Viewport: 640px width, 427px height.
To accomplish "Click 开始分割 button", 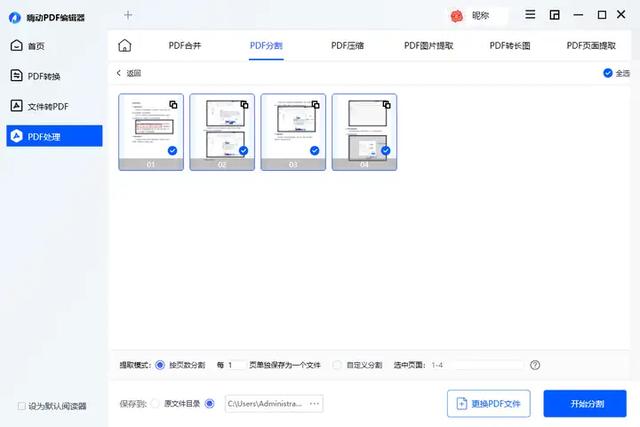I will [585, 403].
